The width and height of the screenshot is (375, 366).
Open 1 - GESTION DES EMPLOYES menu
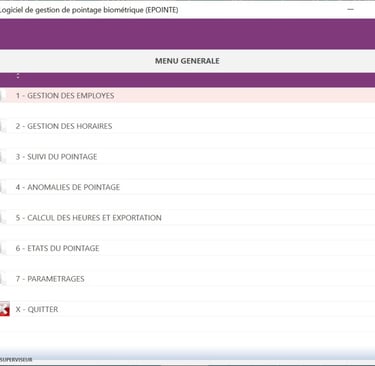[65, 96]
